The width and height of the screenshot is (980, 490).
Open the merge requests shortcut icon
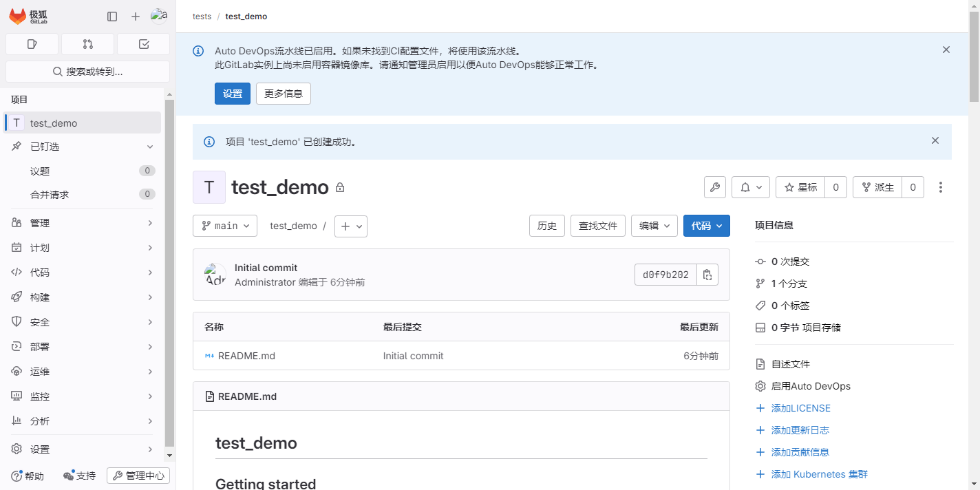87,44
